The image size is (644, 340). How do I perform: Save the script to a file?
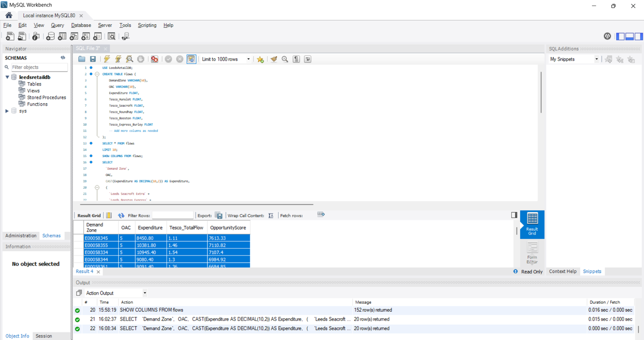(x=93, y=59)
